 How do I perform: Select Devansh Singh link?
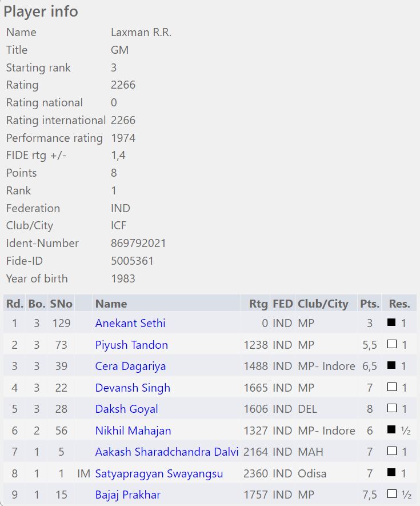pos(133,388)
